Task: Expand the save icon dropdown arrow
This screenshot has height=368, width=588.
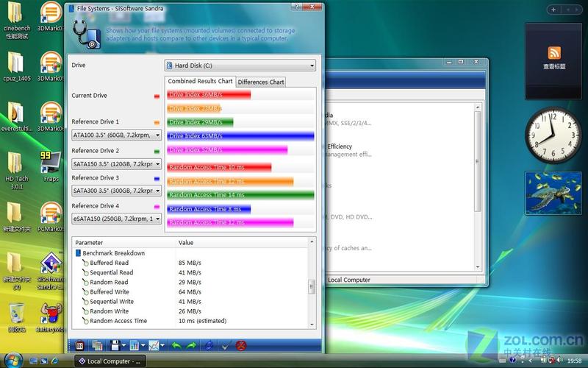Action: coord(123,345)
